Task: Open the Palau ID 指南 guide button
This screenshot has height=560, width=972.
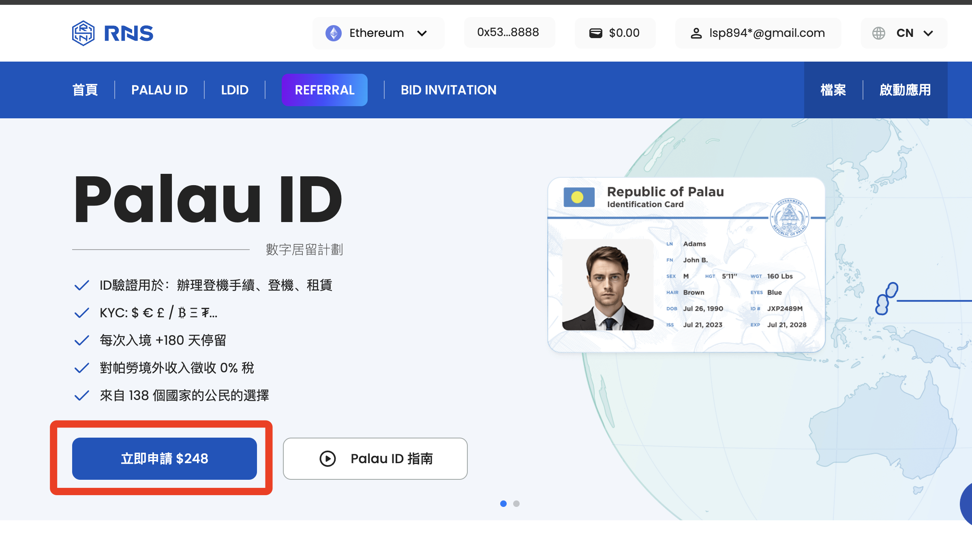Action: [375, 459]
